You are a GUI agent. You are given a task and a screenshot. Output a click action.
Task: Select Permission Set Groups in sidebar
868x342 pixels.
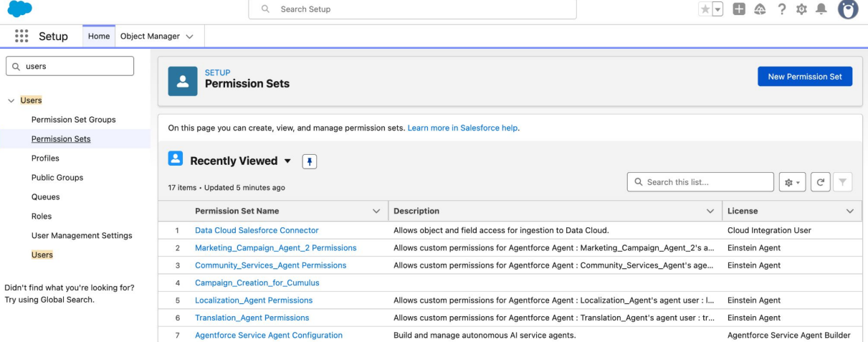coord(74,120)
